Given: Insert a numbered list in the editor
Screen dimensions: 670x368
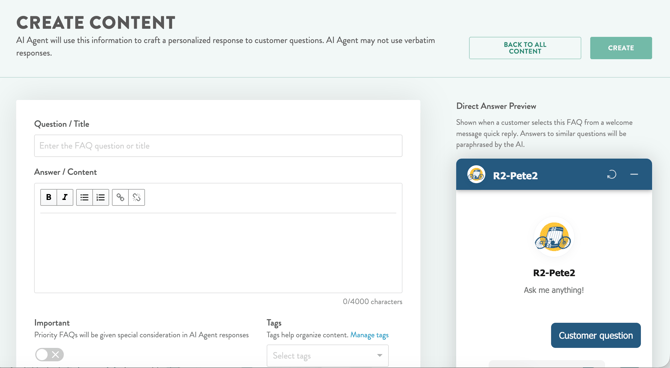Looking at the screenshot, I should 101,197.
